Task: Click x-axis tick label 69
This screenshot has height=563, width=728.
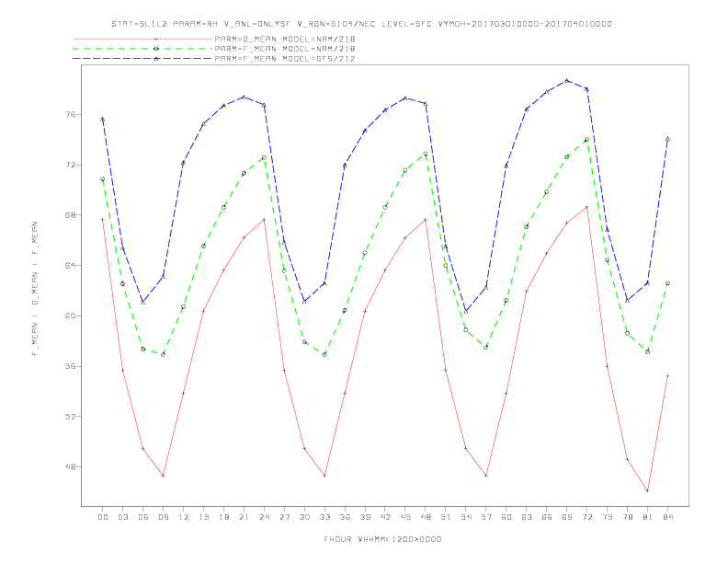Action: (567, 517)
